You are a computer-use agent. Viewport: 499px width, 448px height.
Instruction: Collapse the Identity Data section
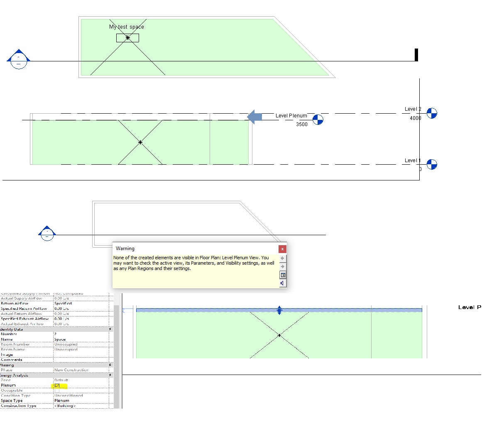(110, 329)
